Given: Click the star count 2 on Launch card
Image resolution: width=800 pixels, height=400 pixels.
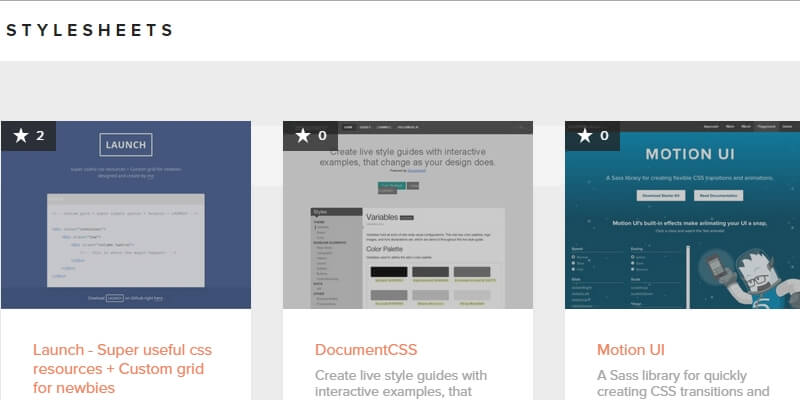Looking at the screenshot, I should pos(40,136).
